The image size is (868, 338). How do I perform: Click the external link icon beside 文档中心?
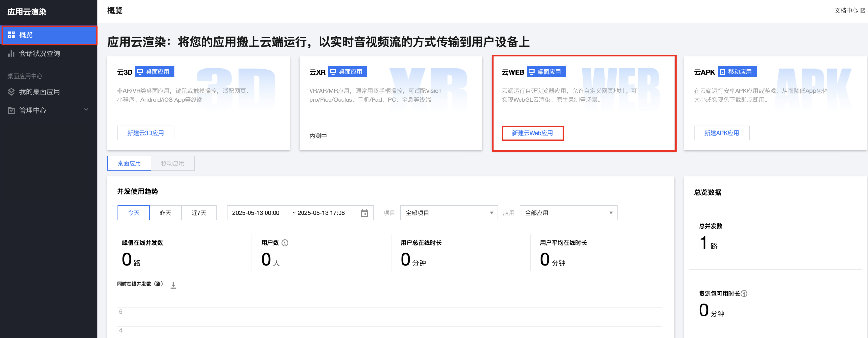tap(863, 10)
